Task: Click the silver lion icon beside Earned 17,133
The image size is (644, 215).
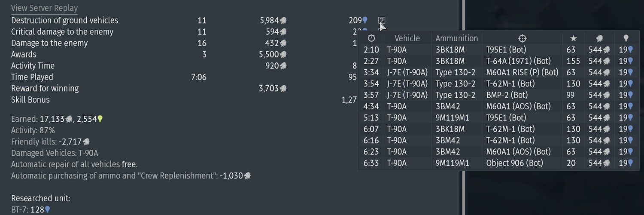Action: (x=69, y=119)
